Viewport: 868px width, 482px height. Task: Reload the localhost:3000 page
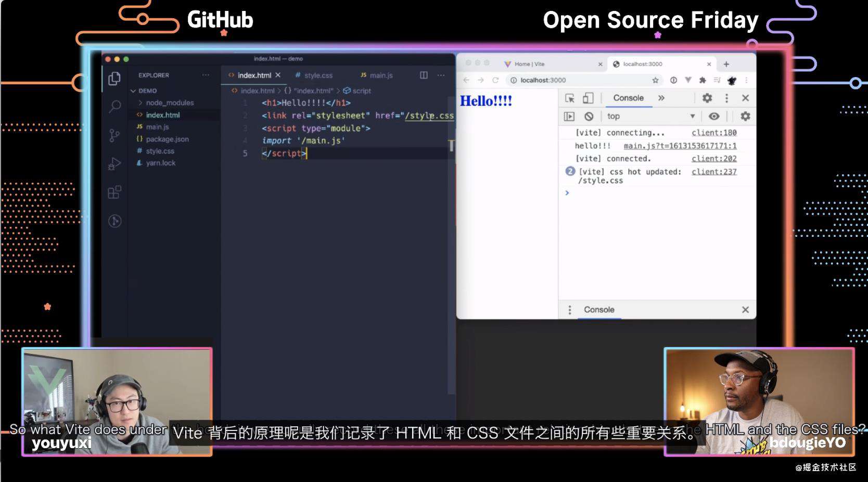pos(495,80)
